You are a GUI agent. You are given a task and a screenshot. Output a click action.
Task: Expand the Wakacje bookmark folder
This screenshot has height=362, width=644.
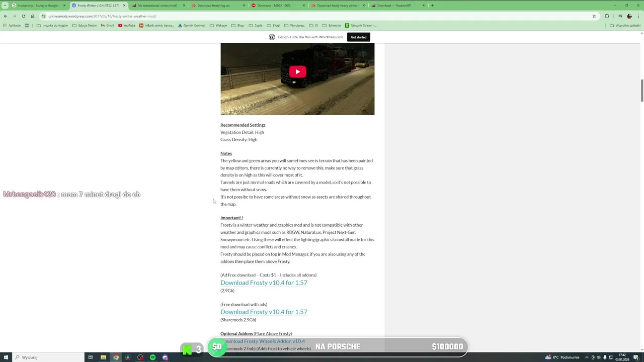pos(218,25)
